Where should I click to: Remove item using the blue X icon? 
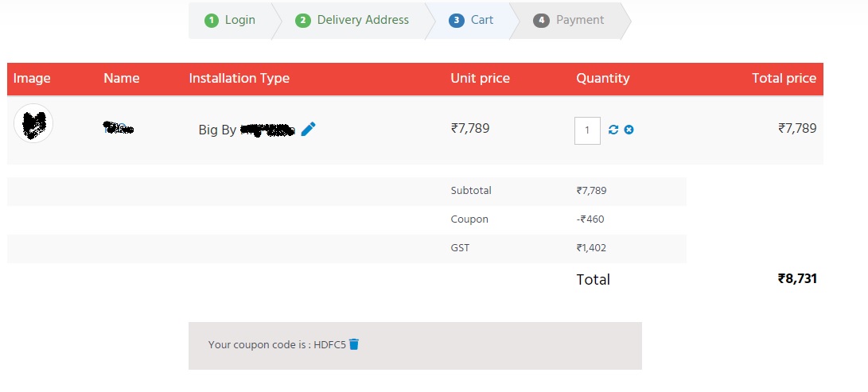629,130
